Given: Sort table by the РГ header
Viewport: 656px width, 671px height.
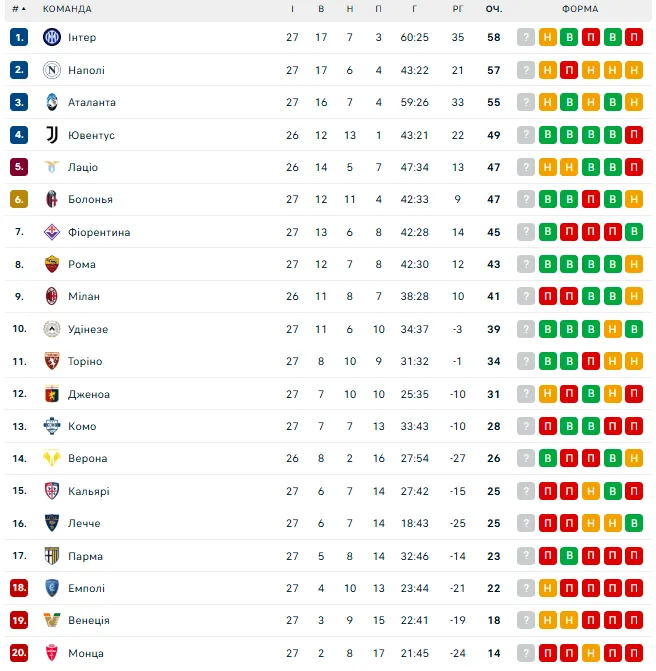Looking at the screenshot, I should coord(458,9).
